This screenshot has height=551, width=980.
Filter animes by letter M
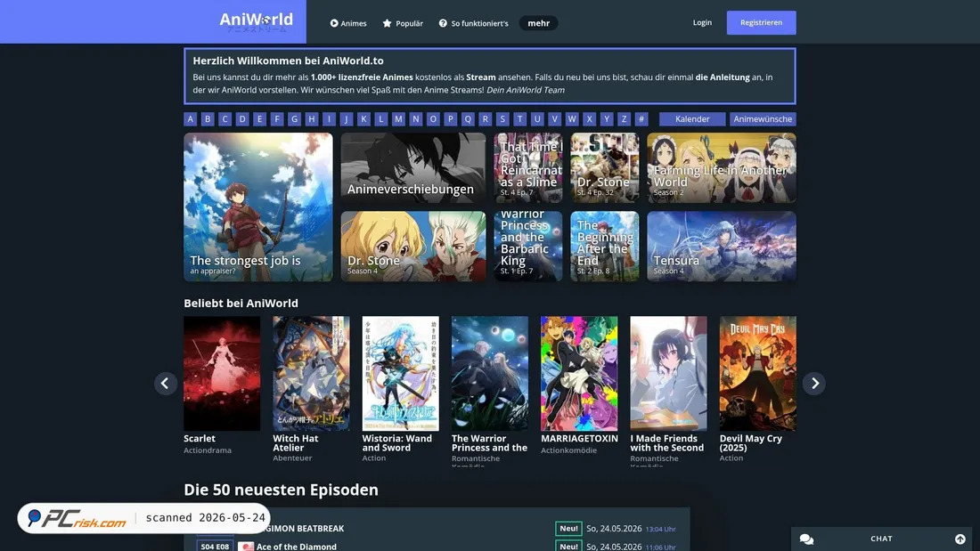[x=398, y=118]
